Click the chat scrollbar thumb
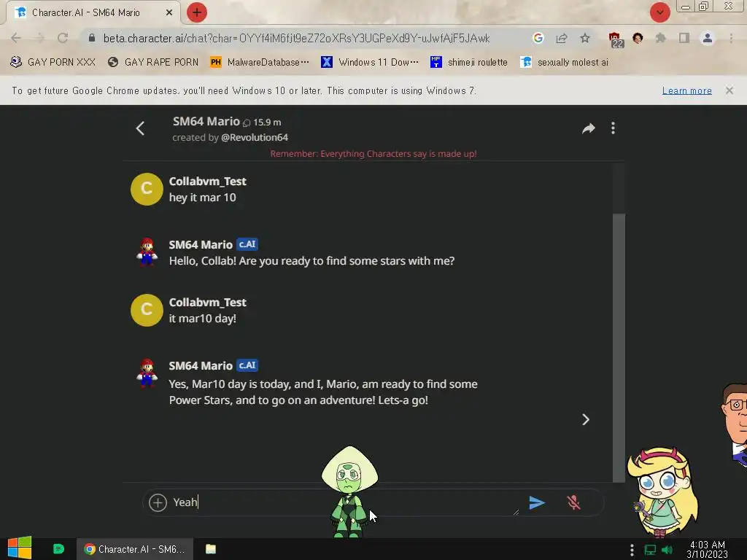 click(x=619, y=348)
